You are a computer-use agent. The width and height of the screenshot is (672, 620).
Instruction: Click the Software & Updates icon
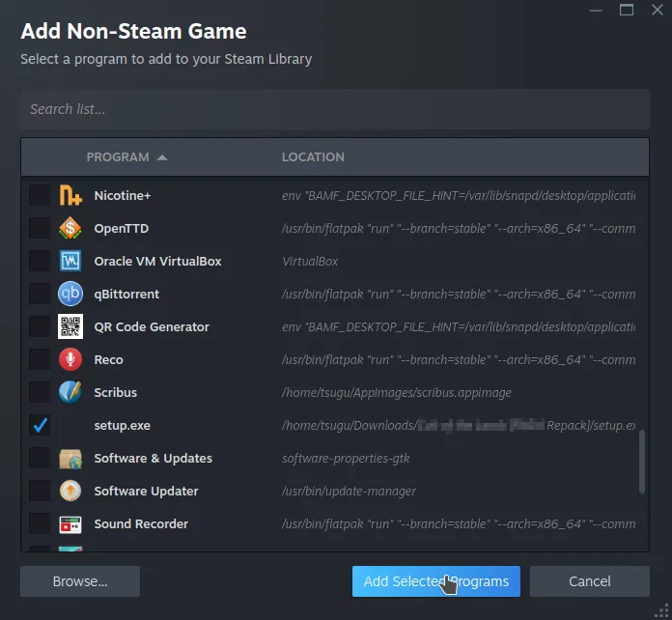70,459
